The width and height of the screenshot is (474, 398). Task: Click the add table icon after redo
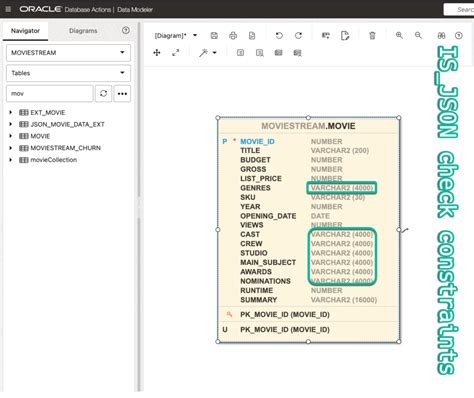pos(326,35)
